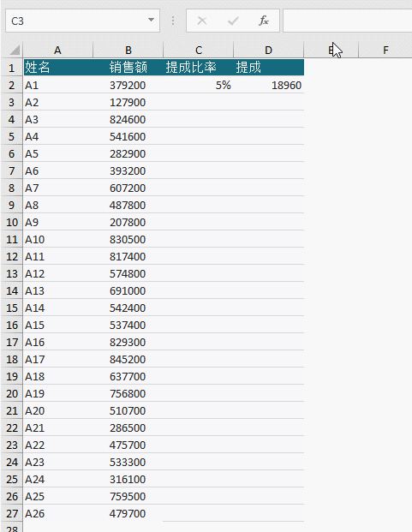
Task: Click inside the Name Box showing C3
Action: tap(76, 21)
